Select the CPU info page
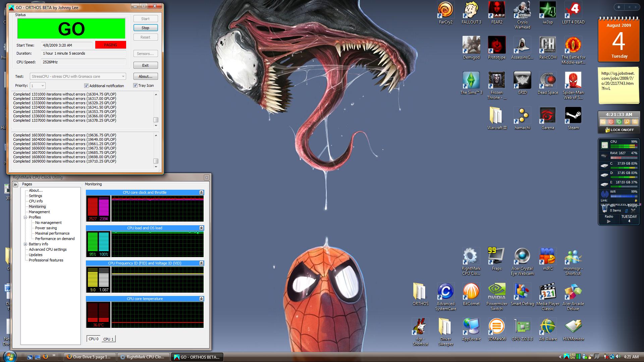The width and height of the screenshot is (644, 362). tap(36, 201)
